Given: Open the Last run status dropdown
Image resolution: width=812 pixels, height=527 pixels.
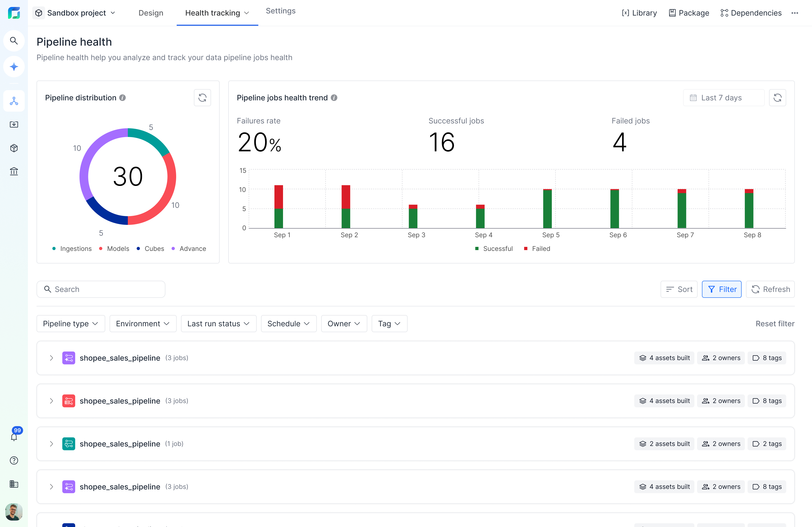Looking at the screenshot, I should [x=218, y=324].
